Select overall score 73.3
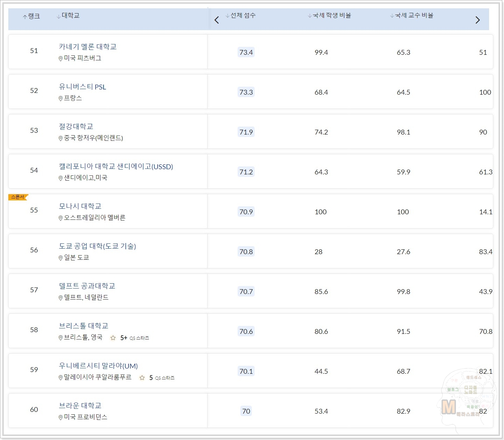Screen dimensions: 504x440 [246, 92]
